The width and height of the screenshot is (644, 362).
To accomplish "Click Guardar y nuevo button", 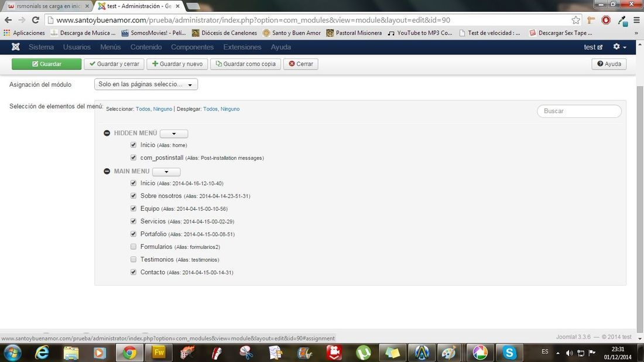I will pyautogui.click(x=177, y=64).
